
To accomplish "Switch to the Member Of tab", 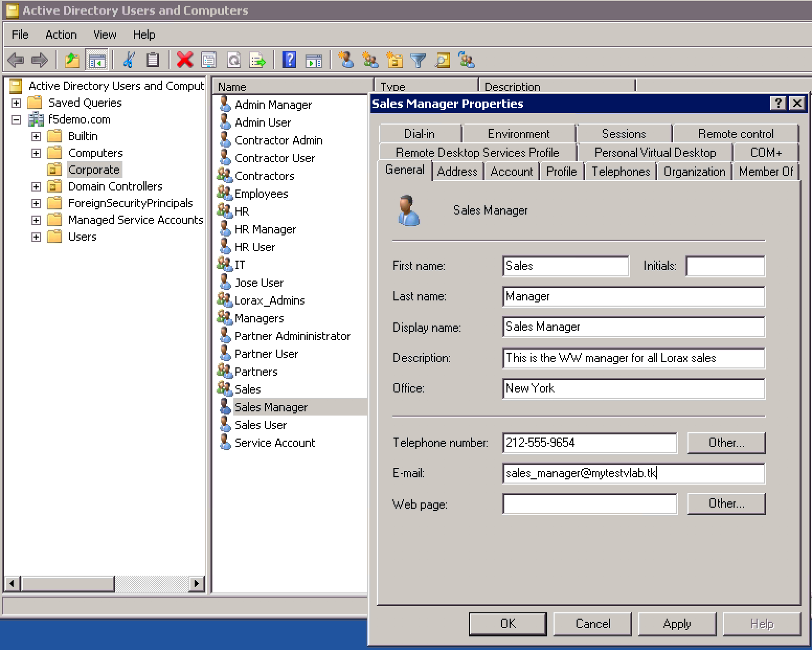I will point(766,172).
